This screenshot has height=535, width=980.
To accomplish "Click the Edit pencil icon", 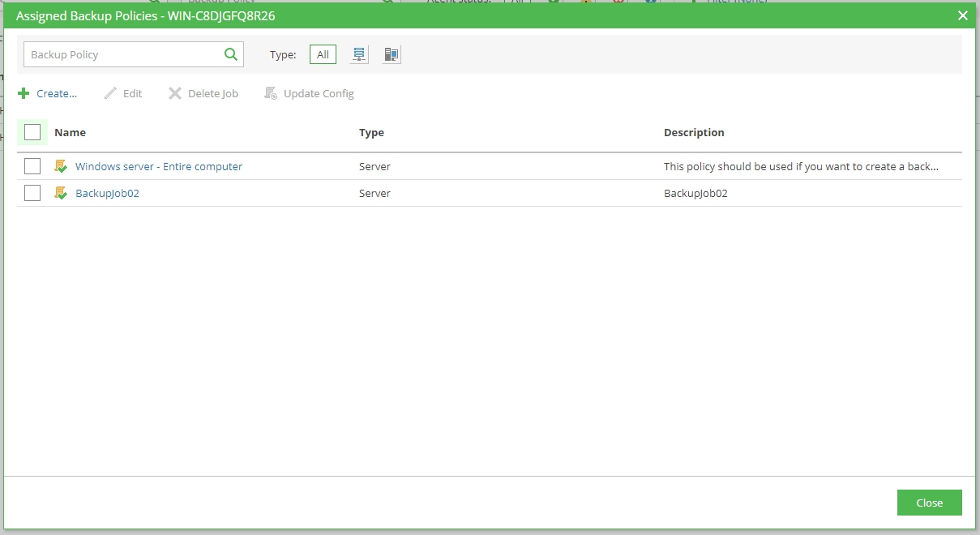I will coord(110,93).
